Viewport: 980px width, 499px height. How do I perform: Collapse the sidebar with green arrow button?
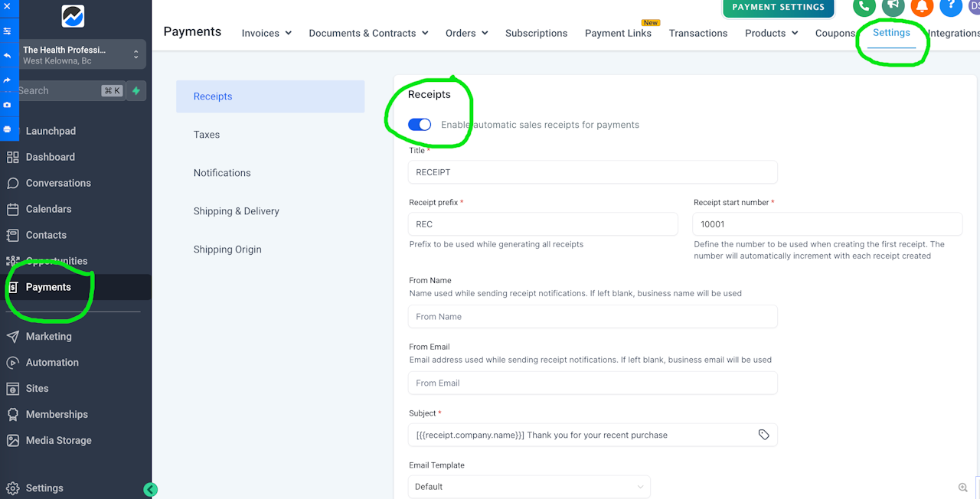click(151, 490)
